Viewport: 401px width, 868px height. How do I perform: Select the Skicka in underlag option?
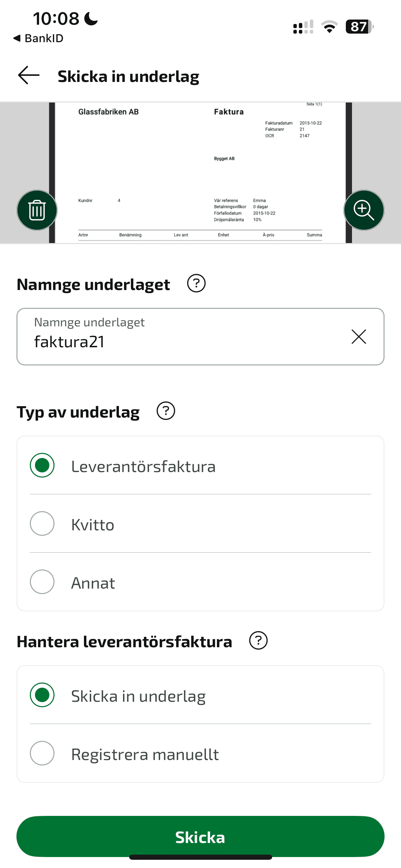(42, 695)
